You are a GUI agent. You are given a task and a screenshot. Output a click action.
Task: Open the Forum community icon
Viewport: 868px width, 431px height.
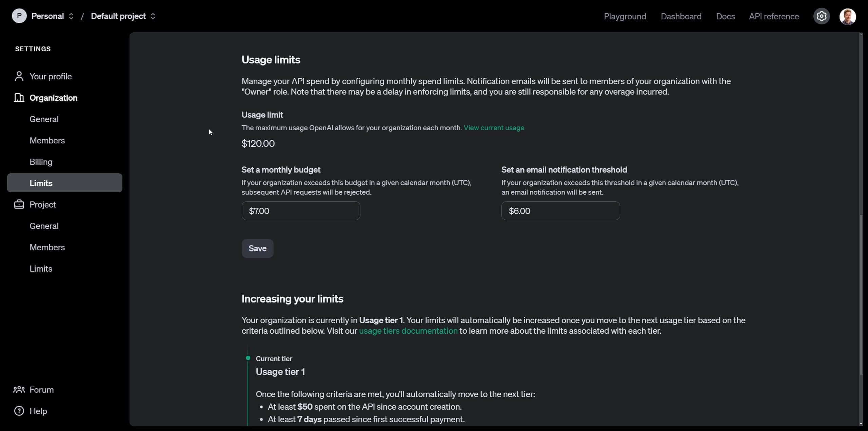[18, 389]
